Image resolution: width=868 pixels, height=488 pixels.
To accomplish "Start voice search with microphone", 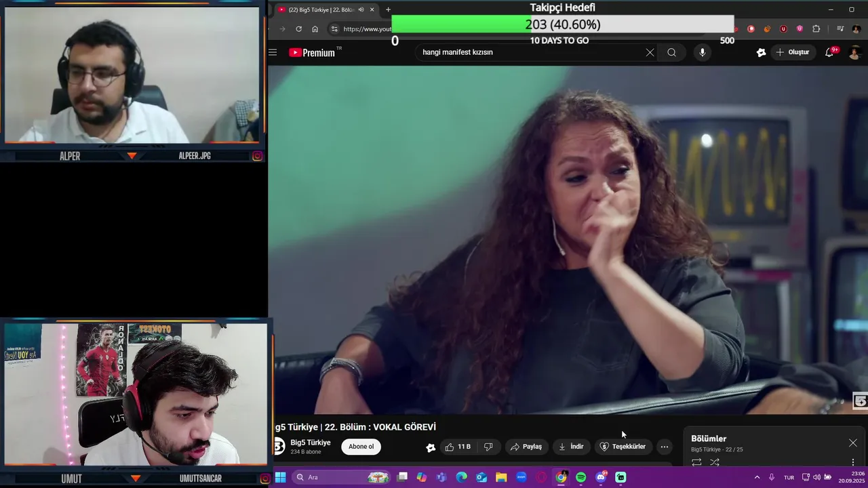I will 702,52.
